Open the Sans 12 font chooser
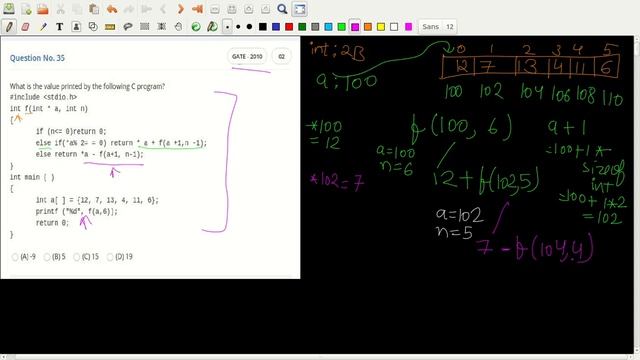The image size is (640, 360). point(438,27)
